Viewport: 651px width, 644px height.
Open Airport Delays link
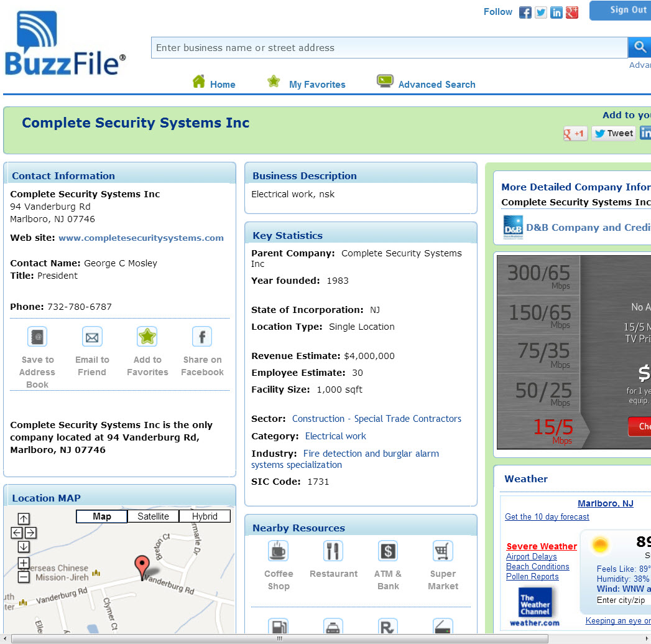pos(532,556)
